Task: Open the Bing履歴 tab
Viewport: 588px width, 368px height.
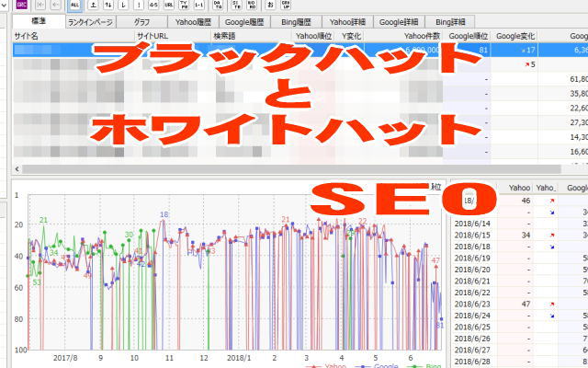Action: click(296, 22)
